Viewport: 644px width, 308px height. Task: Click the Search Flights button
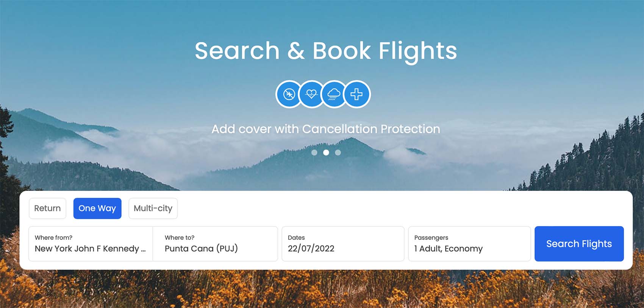[x=579, y=244]
